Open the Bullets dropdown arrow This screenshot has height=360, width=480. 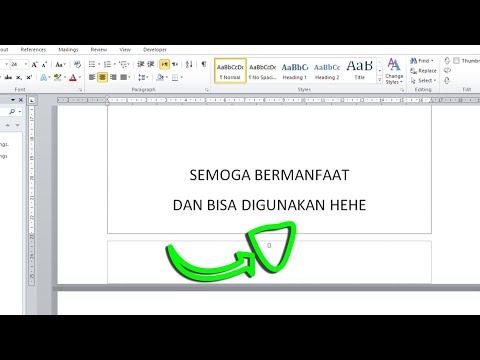pyautogui.click(x=99, y=64)
